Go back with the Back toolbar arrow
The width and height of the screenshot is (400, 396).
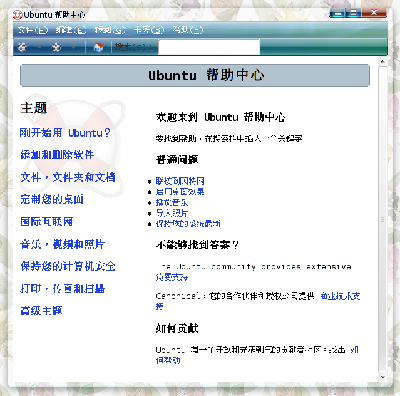pos(22,47)
